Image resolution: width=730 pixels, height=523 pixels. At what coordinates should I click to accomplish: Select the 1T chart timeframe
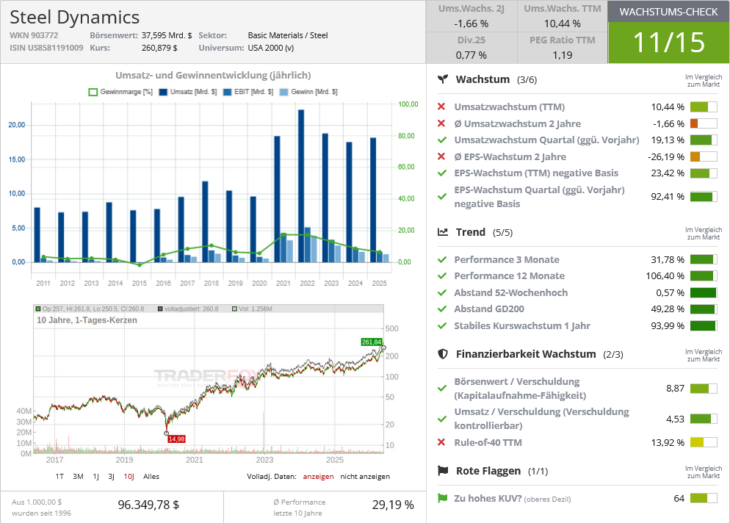(60, 476)
